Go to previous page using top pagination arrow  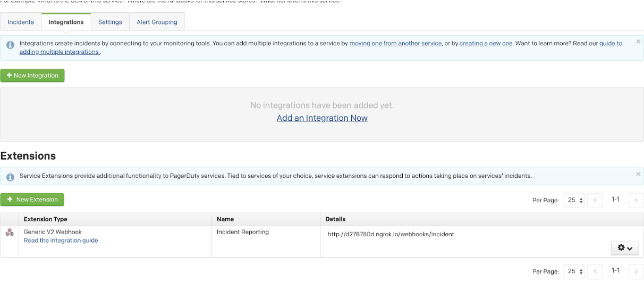click(x=595, y=200)
